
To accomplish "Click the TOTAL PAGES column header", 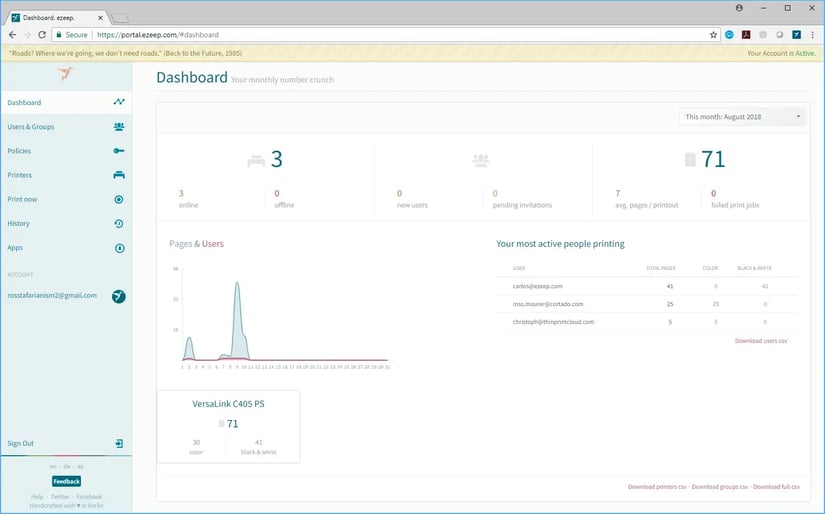I will 661,268.
